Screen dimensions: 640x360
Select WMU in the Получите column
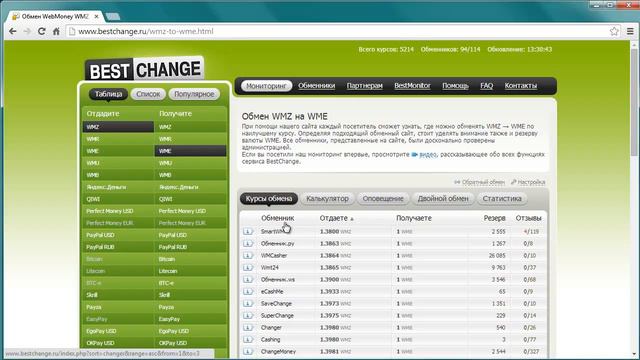point(190,163)
